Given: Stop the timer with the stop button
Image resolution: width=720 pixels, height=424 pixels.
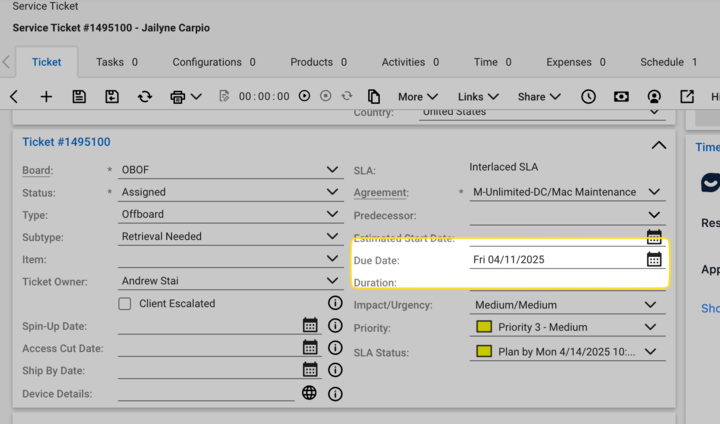Looking at the screenshot, I should [x=326, y=96].
